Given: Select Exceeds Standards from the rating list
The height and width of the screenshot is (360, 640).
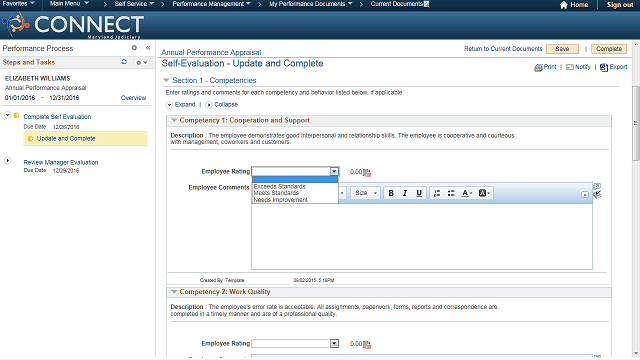Looking at the screenshot, I should tap(280, 186).
